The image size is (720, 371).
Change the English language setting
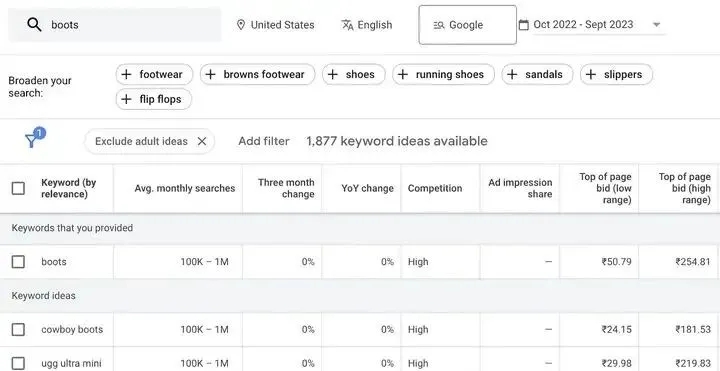click(x=367, y=25)
